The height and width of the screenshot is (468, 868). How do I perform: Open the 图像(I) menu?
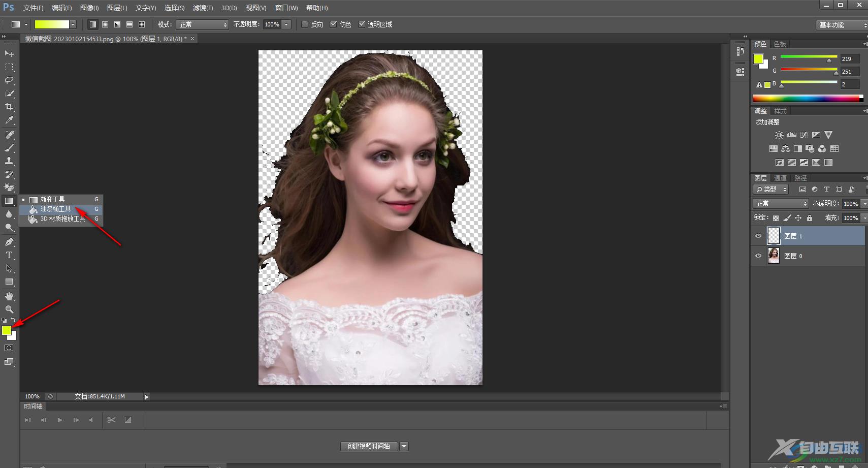[89, 8]
